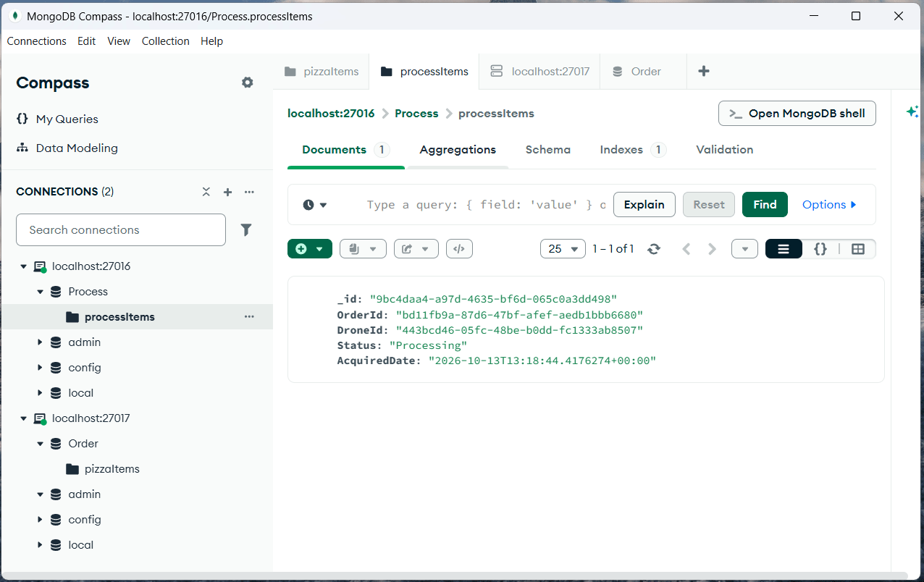Open the View menu
The width and height of the screenshot is (924, 582).
[119, 41]
